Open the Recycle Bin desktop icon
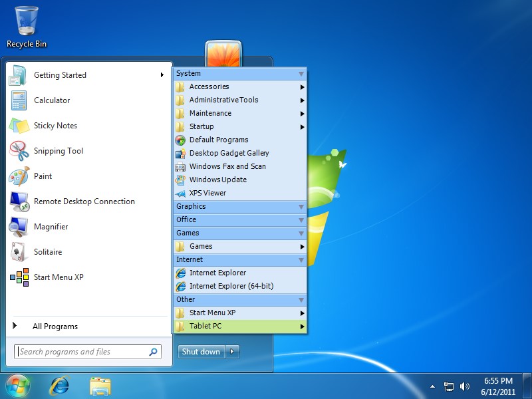The width and height of the screenshot is (532, 399). 27,27
